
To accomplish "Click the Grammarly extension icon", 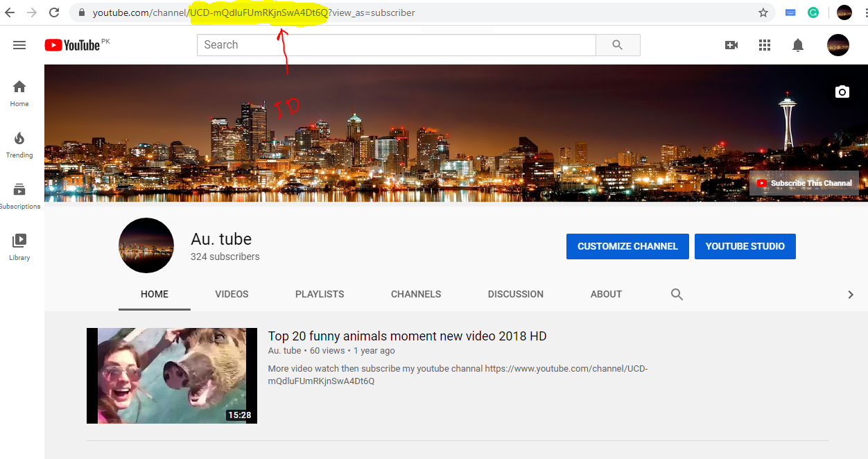I will tap(813, 12).
